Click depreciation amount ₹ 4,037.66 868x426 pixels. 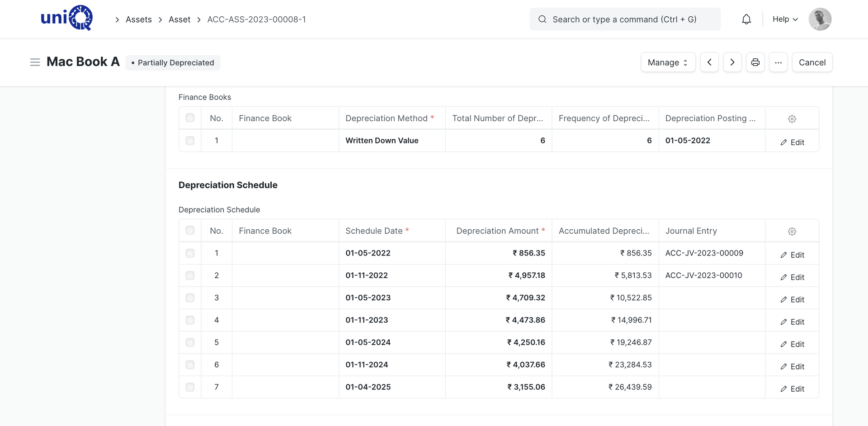[526, 364]
